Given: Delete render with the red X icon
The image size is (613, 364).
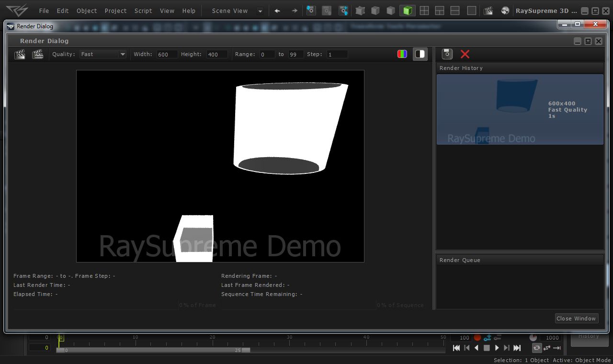Looking at the screenshot, I should [x=465, y=54].
